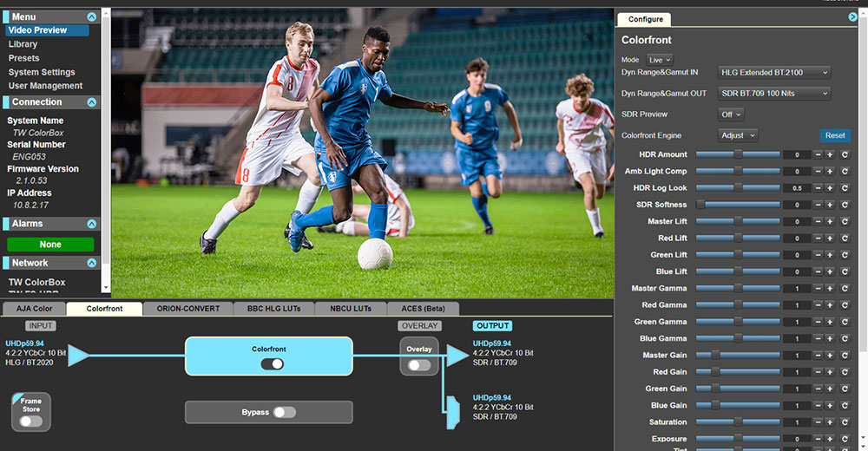Reset the Master Lift value icon
The width and height of the screenshot is (868, 451).
click(x=845, y=221)
